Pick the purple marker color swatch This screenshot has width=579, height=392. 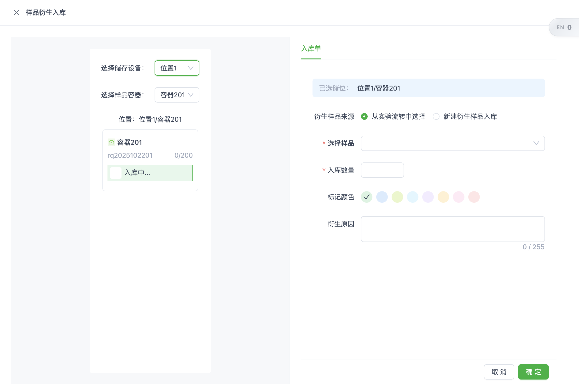pyautogui.click(x=428, y=197)
